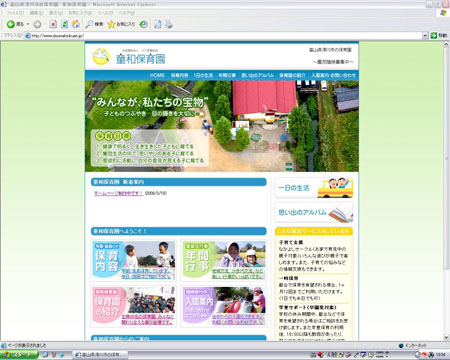Open the History clock icon

coord(144,24)
